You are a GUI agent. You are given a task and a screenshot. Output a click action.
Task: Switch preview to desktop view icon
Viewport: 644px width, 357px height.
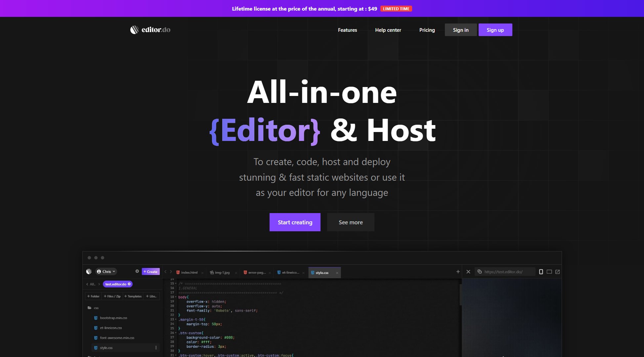(549, 272)
